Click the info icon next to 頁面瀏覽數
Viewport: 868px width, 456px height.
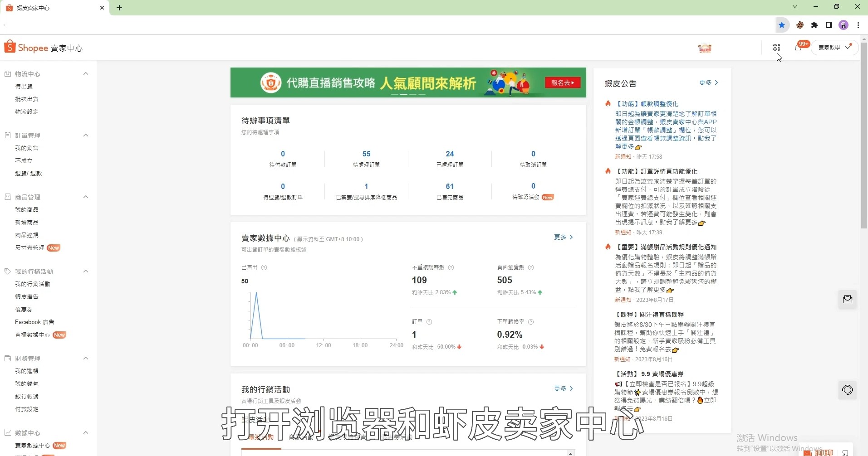[531, 267]
